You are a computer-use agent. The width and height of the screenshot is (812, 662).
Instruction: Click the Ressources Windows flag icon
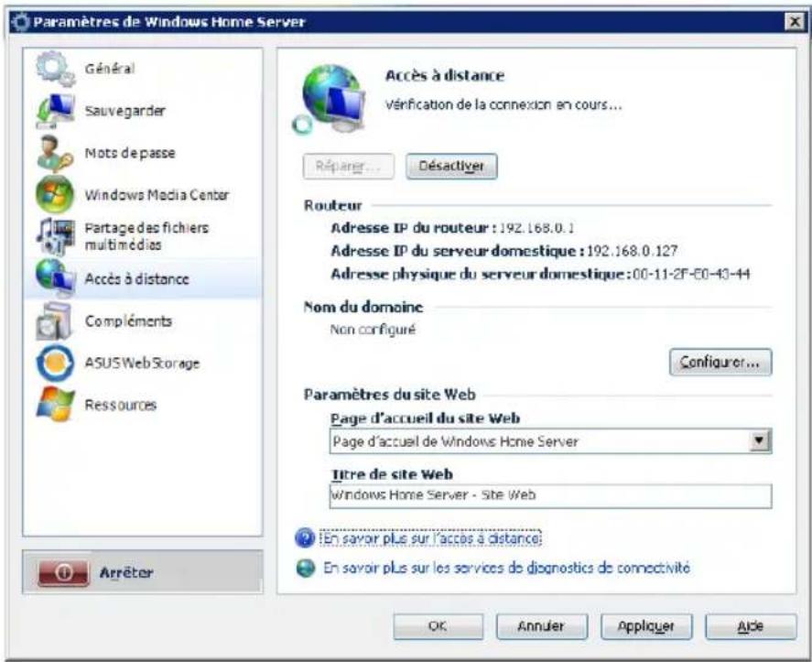(x=56, y=405)
